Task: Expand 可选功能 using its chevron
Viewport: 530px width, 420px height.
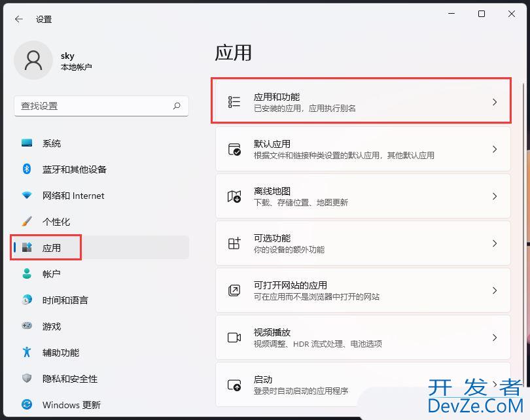Action: point(495,243)
